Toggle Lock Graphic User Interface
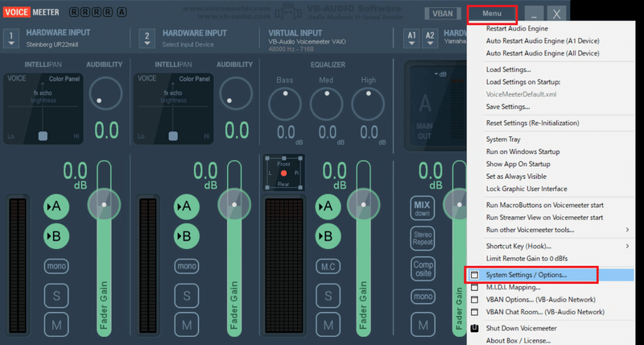 [526, 189]
